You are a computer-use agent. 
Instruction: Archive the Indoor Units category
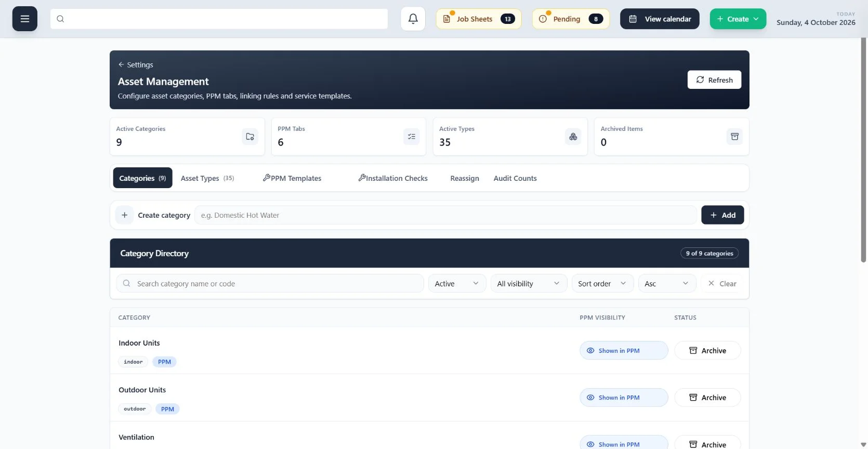707,350
